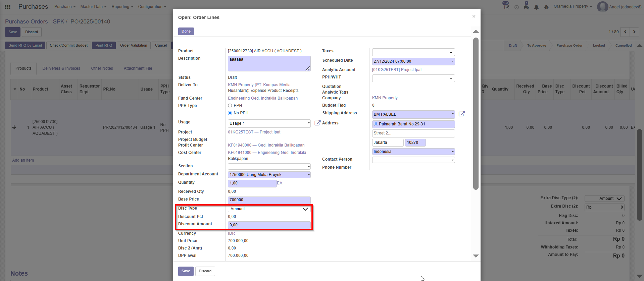The width and height of the screenshot is (644, 281).
Task: Open the apps grid menu
Action: pos(7,7)
